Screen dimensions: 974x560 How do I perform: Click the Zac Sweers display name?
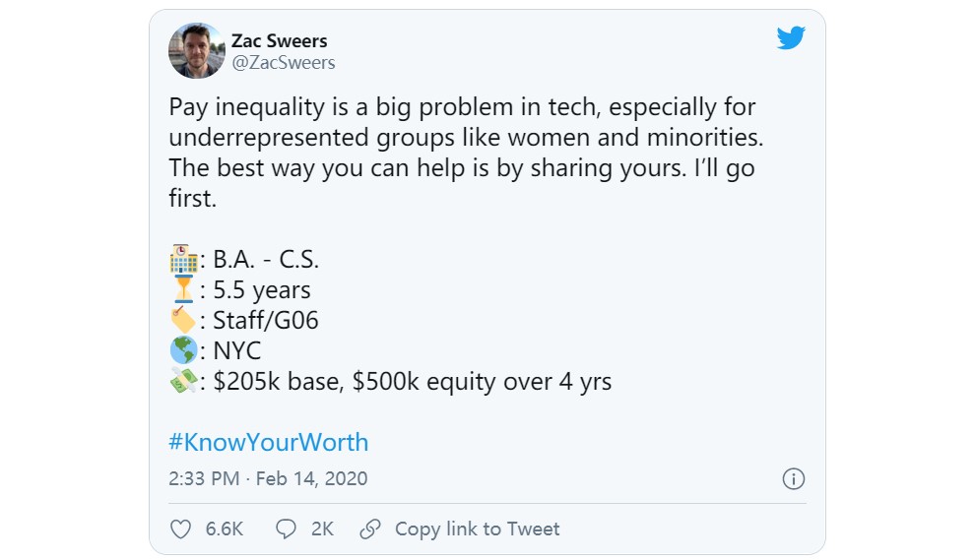(x=279, y=41)
